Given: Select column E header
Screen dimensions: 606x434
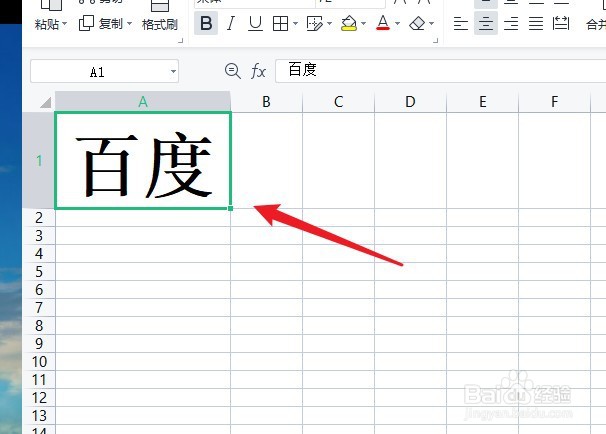Looking at the screenshot, I should (x=483, y=102).
